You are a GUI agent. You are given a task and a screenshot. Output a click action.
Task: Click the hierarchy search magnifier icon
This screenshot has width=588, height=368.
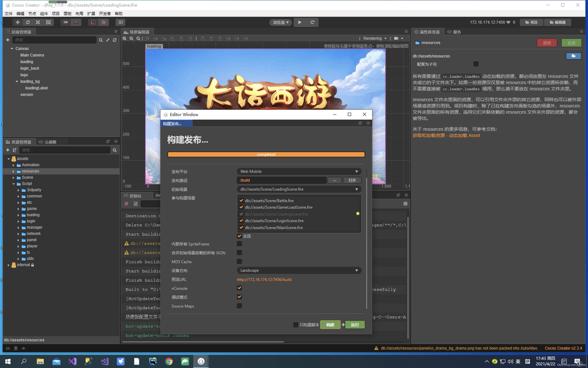101,40
